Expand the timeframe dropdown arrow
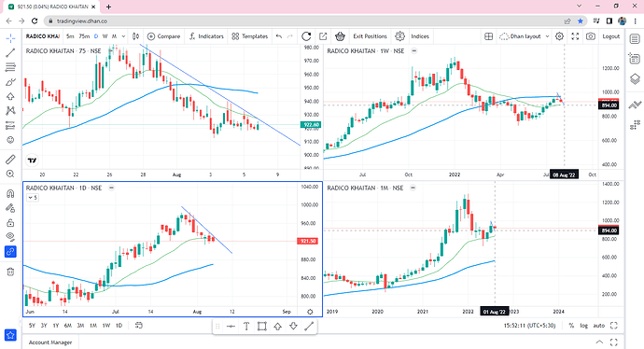Viewport: 644px width, 349px height. tap(123, 36)
